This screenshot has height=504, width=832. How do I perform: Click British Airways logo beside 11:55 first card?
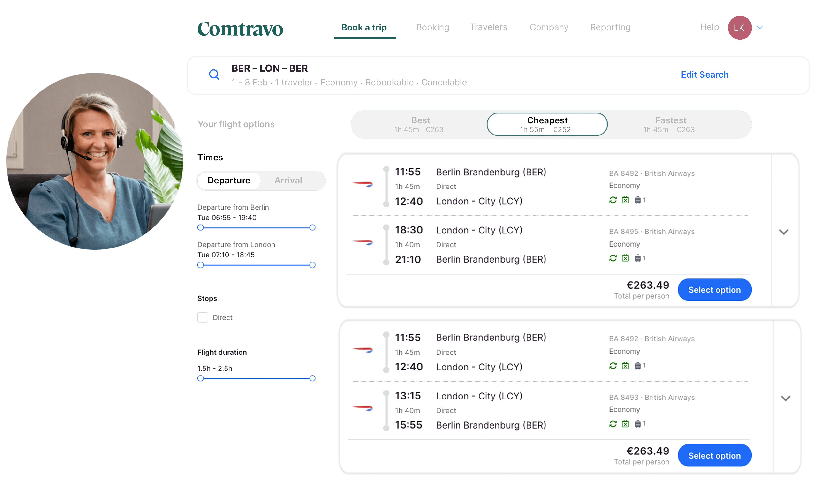point(363,184)
